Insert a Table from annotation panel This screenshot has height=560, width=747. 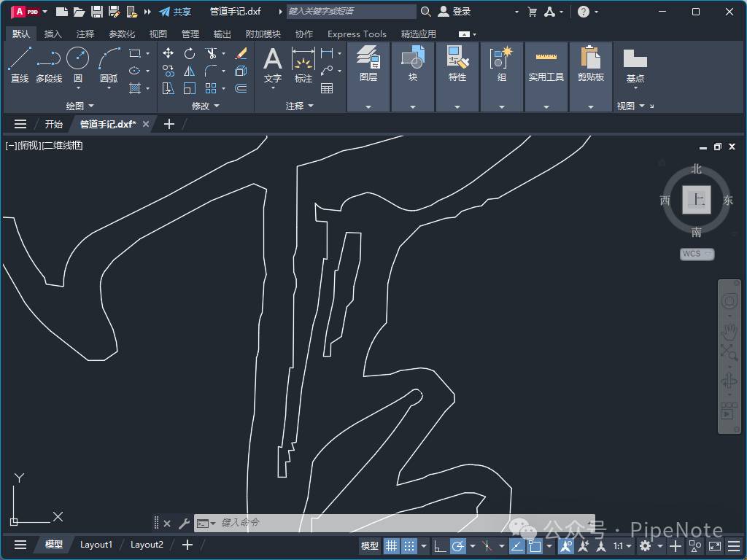pyautogui.click(x=327, y=88)
